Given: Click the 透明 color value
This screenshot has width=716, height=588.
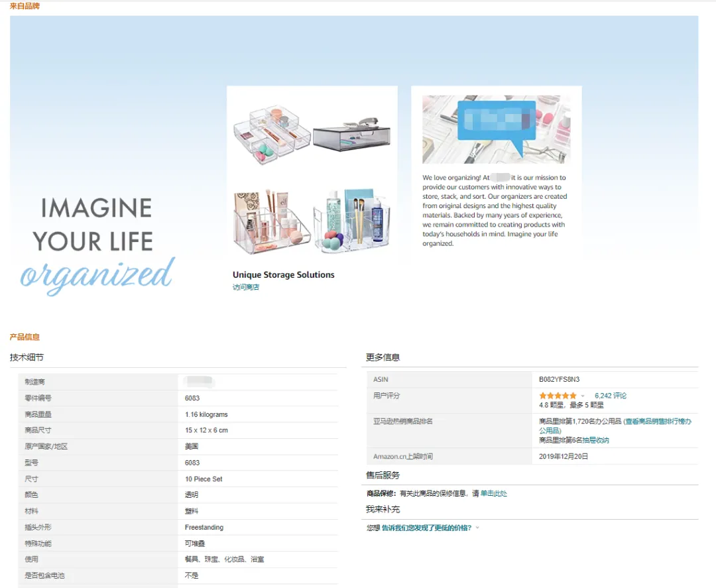Looking at the screenshot, I should [192, 495].
